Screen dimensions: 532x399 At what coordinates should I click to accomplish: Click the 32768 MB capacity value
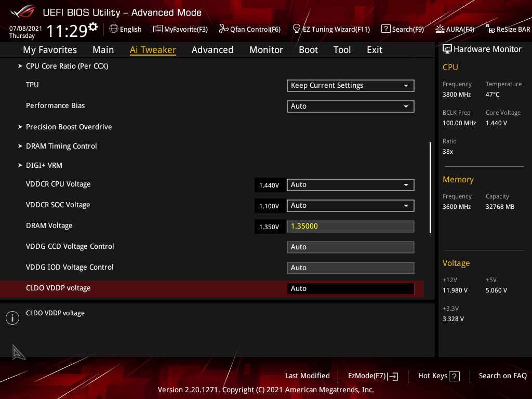(500, 207)
